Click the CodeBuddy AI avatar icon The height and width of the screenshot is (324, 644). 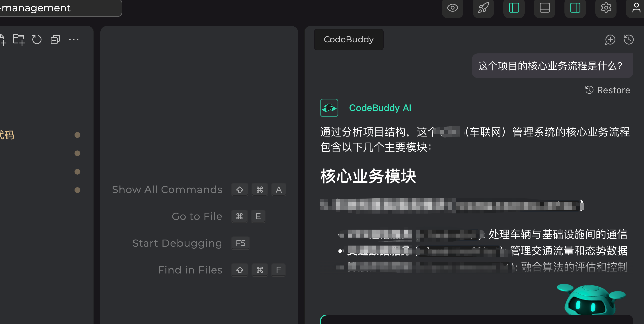(329, 108)
